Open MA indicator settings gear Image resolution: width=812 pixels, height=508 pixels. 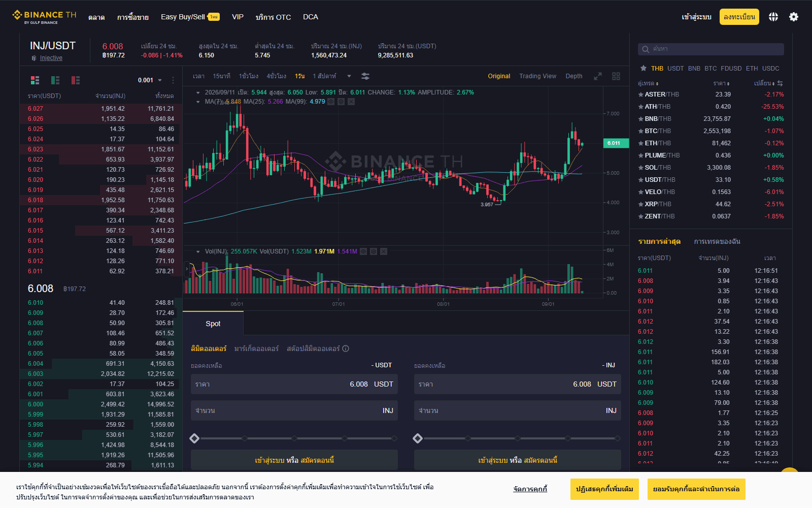341,102
